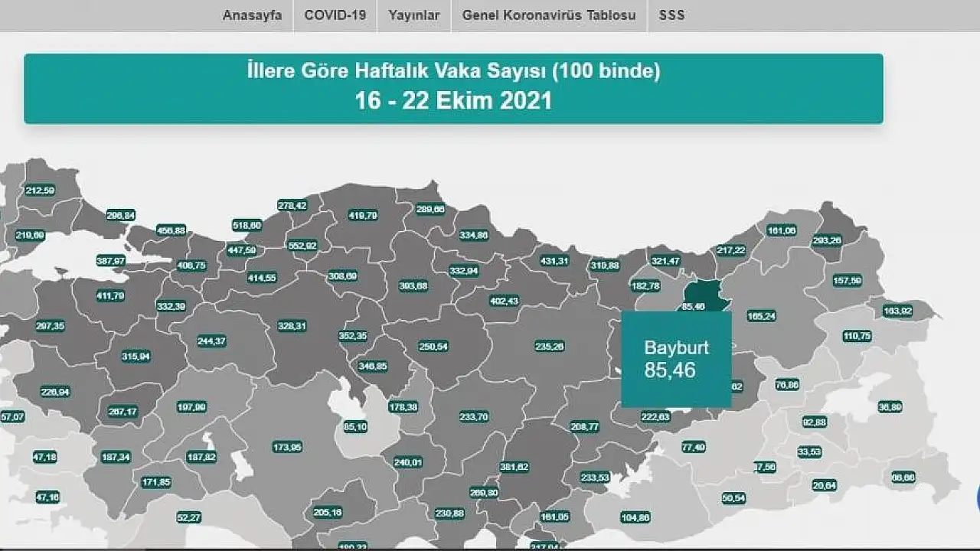This screenshot has width=980, height=551.
Task: Select the map region labeled 456,88
Action: [171, 230]
